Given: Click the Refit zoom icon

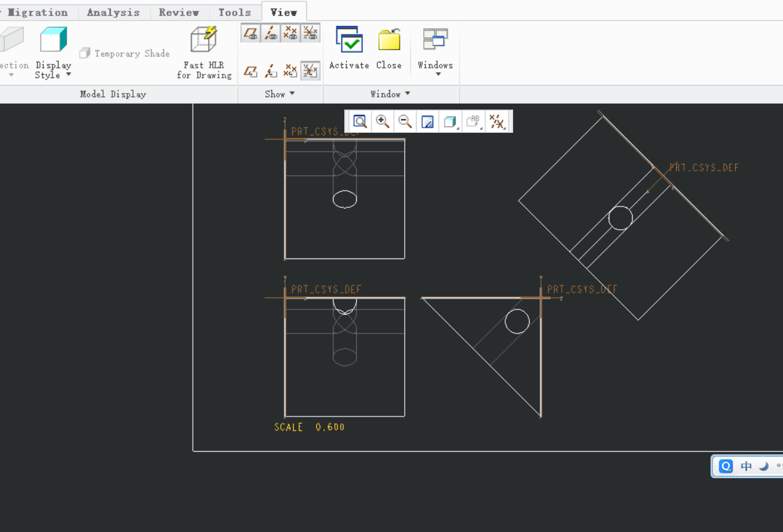Looking at the screenshot, I should coord(360,122).
